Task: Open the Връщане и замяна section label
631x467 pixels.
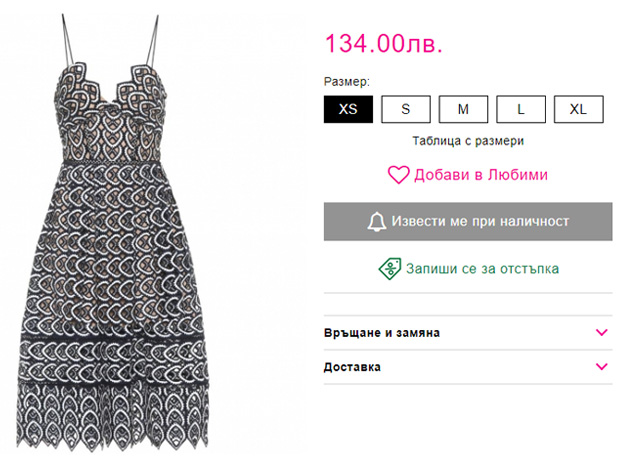Action: [x=382, y=332]
